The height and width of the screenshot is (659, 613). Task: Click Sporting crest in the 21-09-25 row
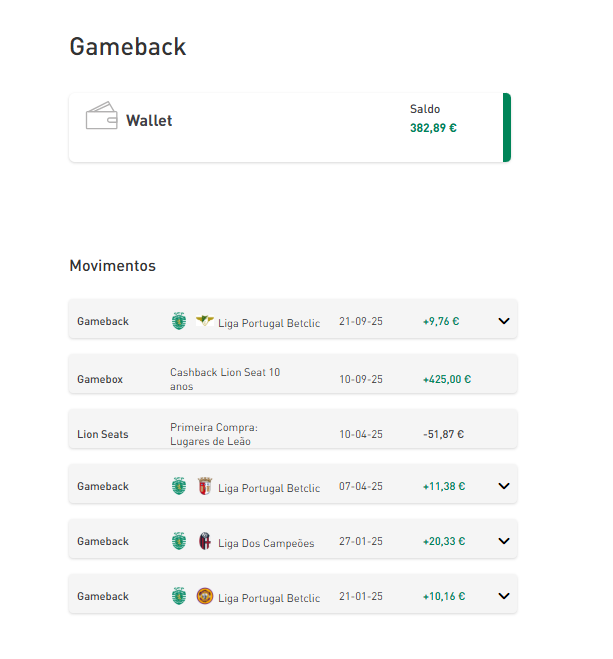179,321
